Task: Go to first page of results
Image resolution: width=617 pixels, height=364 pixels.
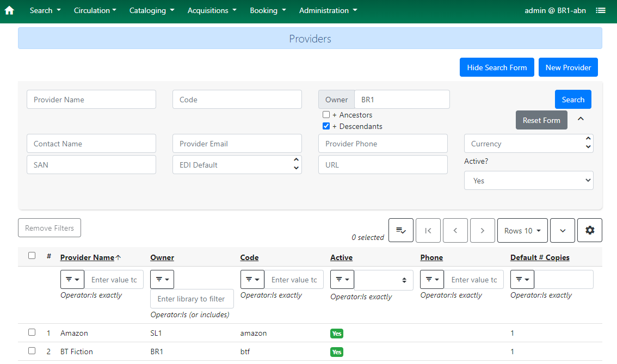Action: pyautogui.click(x=428, y=231)
